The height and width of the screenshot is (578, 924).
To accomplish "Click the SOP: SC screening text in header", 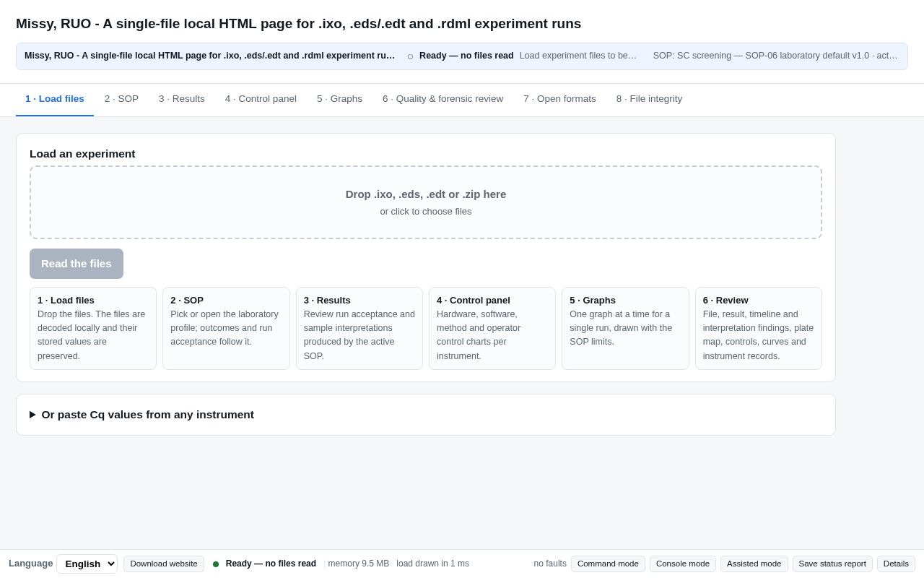I will pyautogui.click(x=775, y=56).
